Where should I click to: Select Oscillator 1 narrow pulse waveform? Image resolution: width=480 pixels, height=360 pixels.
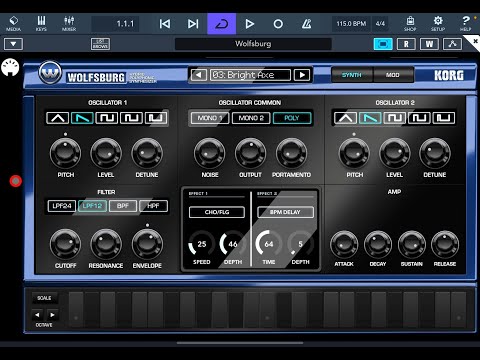click(156, 118)
